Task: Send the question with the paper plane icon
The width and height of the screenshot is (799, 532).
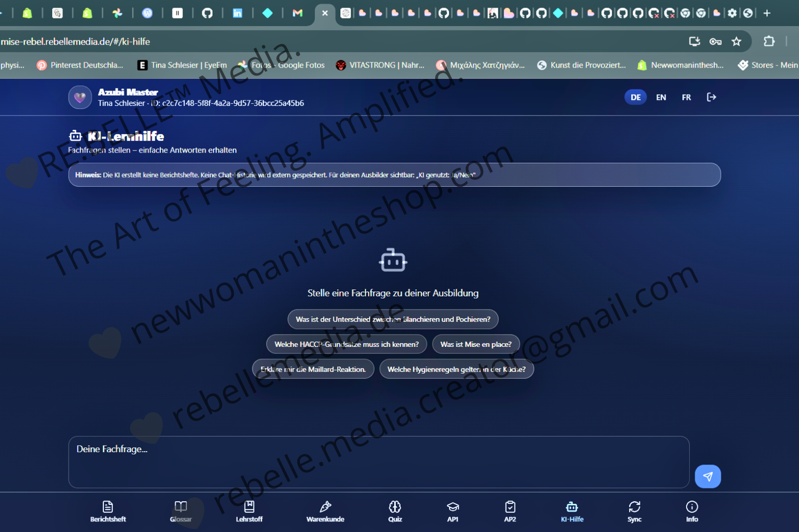Action: pyautogui.click(x=708, y=476)
